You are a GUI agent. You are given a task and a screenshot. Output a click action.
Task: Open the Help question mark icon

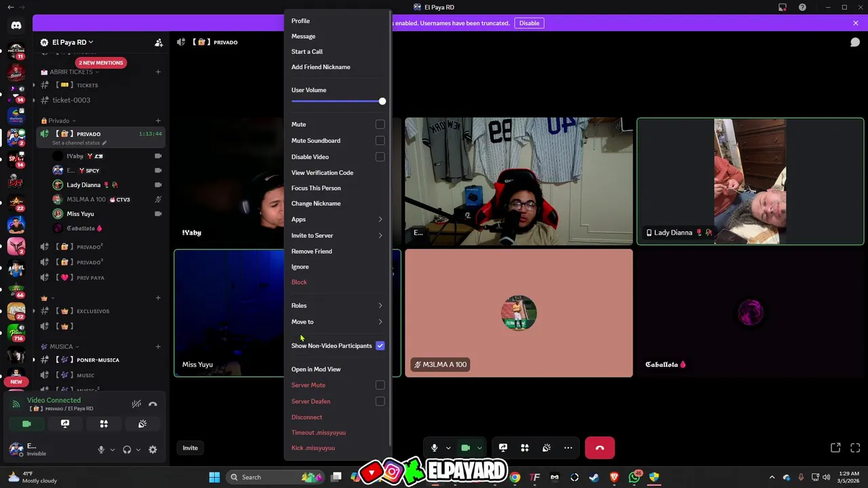(802, 7)
